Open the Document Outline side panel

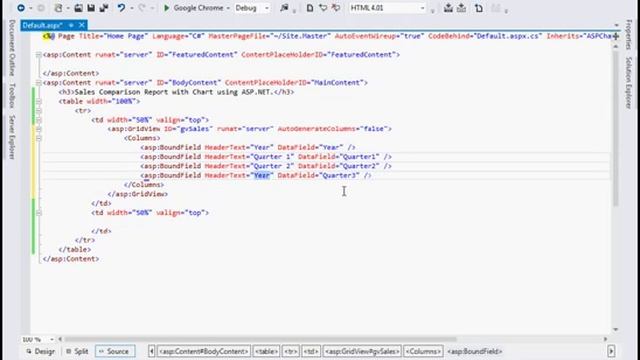point(12,48)
